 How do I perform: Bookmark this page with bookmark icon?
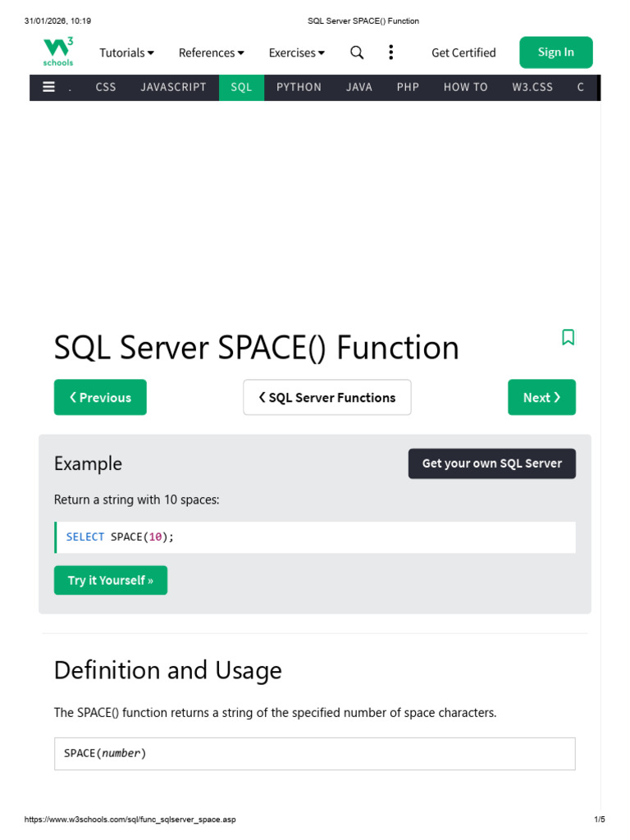568,337
